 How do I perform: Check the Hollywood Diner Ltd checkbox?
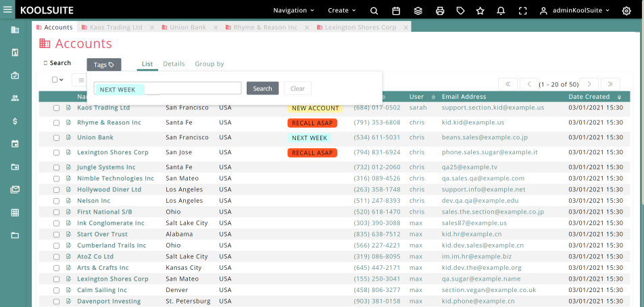56,190
